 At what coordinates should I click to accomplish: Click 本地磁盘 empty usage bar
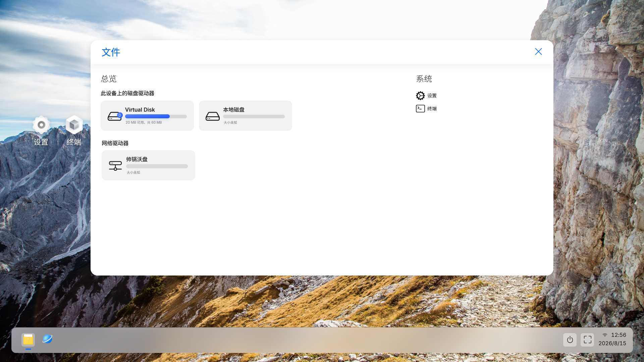pos(254,116)
